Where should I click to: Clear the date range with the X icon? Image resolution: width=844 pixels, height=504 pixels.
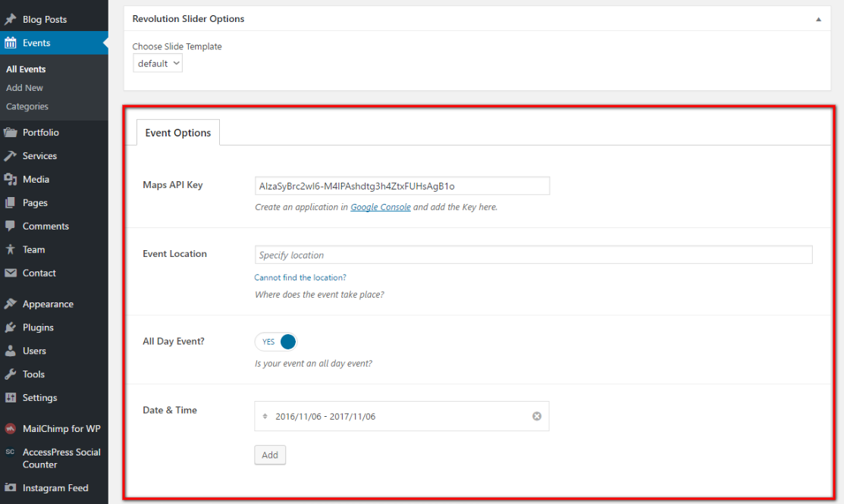click(537, 416)
